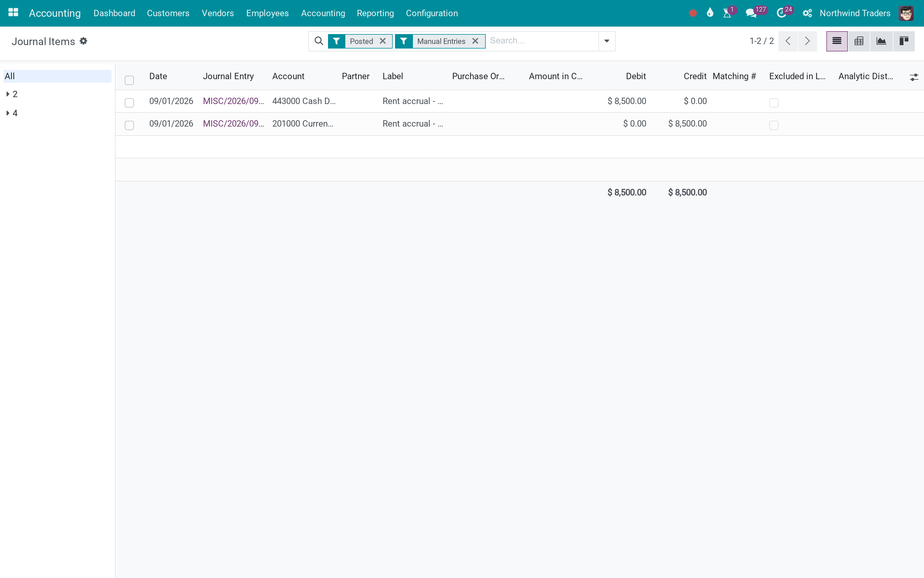Screen dimensions: 924x578
Task: Click the $ 8,500.00 debit in first row
Action: coord(627,101)
